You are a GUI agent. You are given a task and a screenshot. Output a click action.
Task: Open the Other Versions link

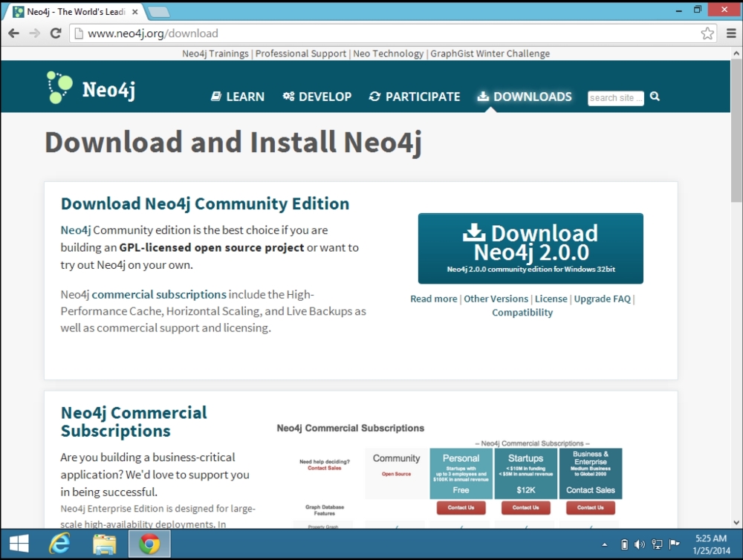tap(496, 299)
